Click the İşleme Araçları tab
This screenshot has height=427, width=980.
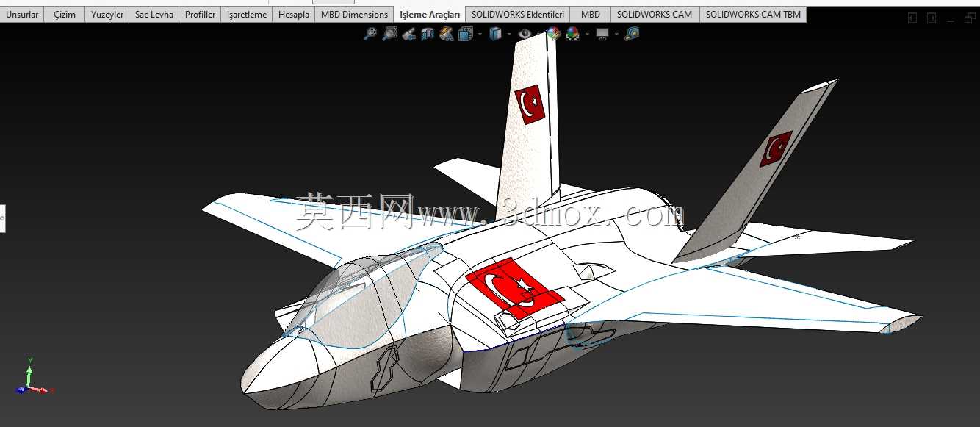pyautogui.click(x=430, y=14)
